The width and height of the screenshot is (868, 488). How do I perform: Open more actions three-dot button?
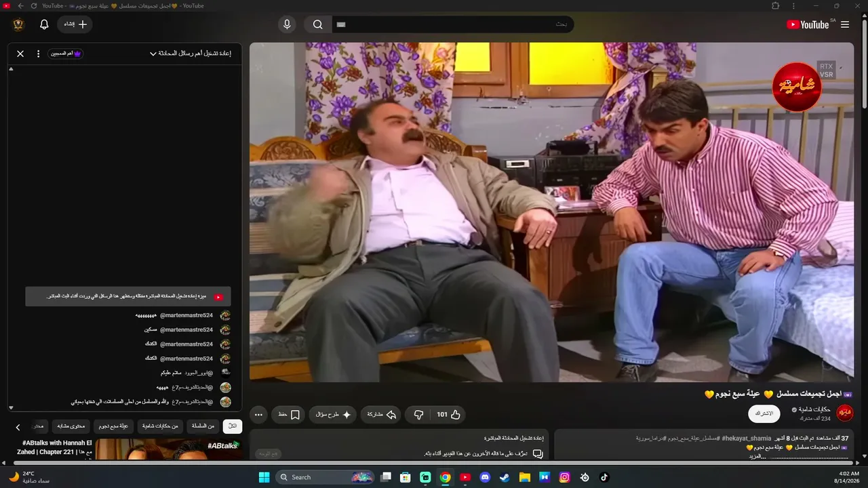[x=258, y=415]
